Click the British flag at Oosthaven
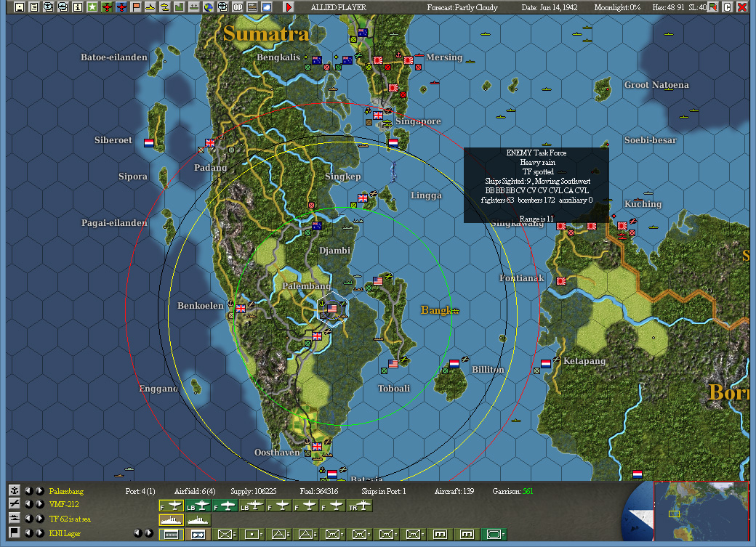Viewport: 756px width, 547px height. (317, 447)
